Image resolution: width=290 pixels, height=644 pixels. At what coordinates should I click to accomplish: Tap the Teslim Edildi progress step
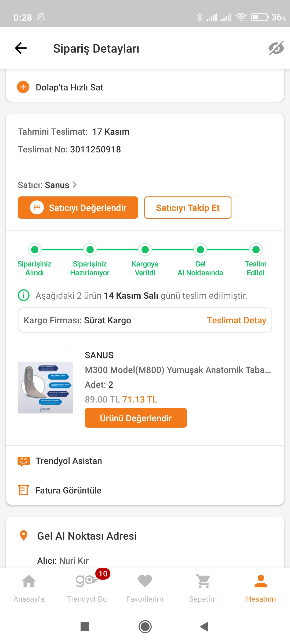[x=256, y=259]
